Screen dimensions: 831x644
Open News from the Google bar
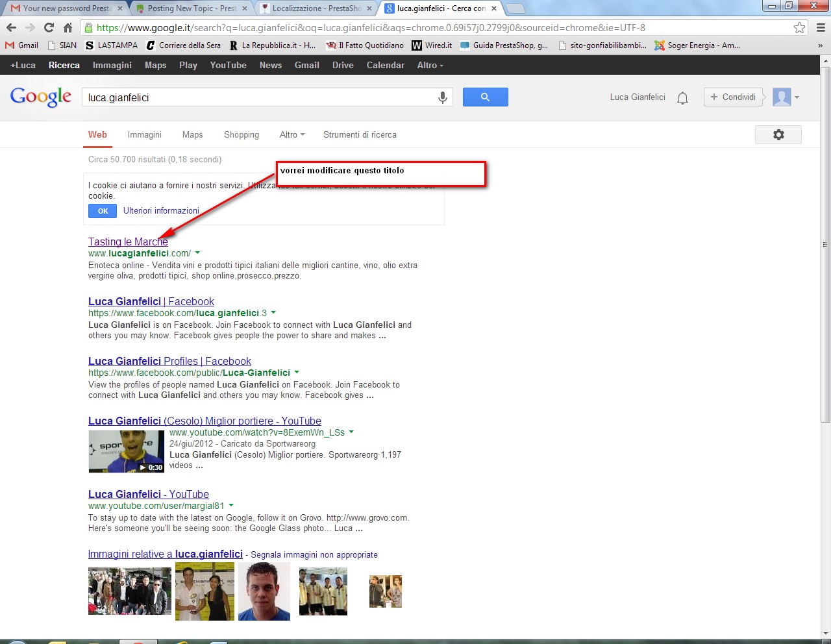(271, 66)
